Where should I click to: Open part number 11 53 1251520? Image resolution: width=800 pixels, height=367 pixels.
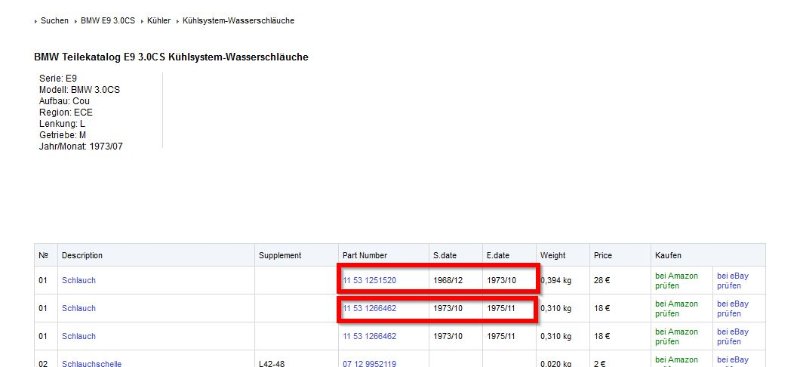click(x=369, y=280)
